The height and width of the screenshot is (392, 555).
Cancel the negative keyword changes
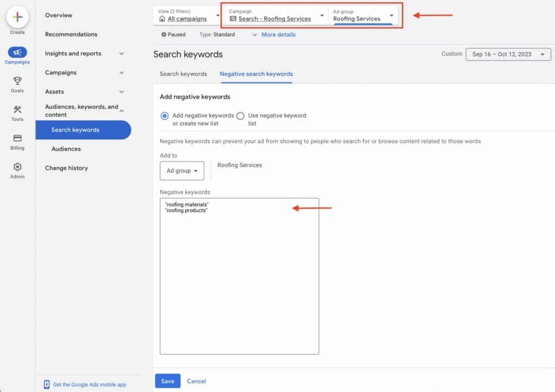(x=196, y=381)
